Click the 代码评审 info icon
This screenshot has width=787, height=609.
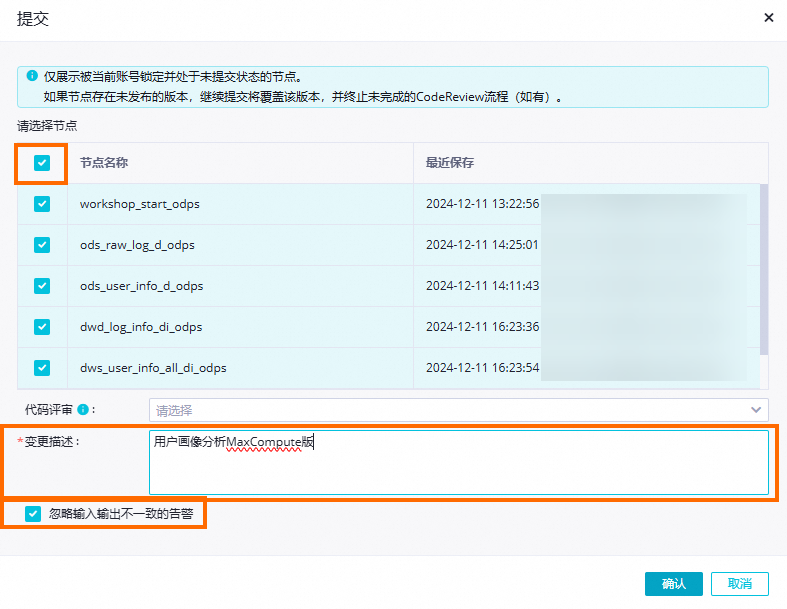tap(83, 410)
